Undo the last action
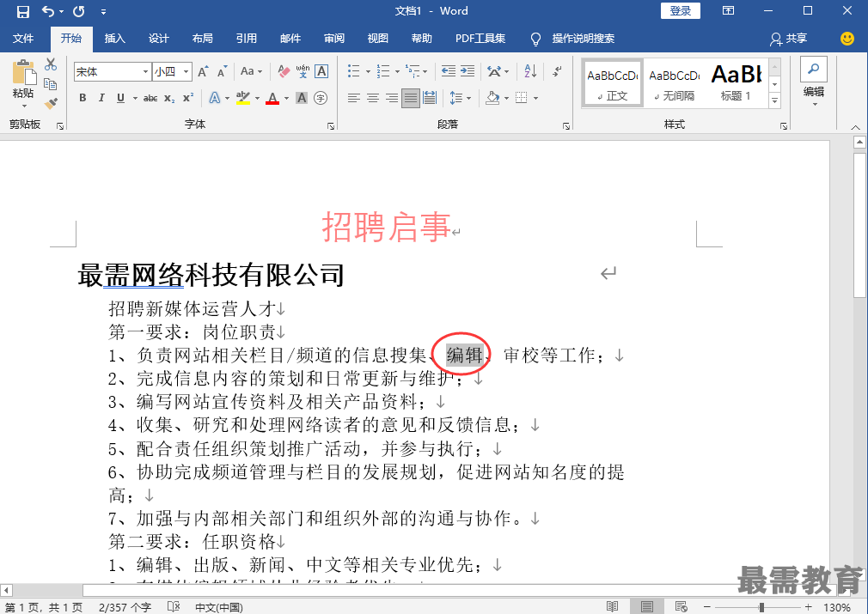 tap(49, 11)
